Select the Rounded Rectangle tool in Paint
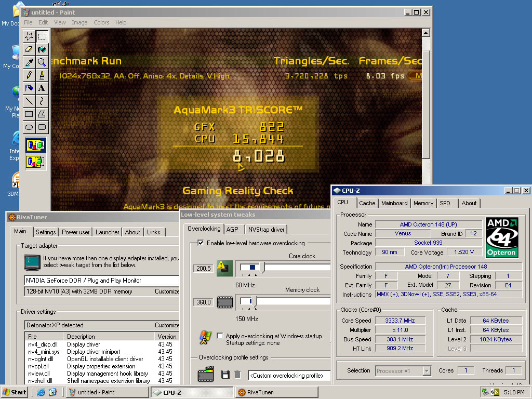532x399 pixels. [x=42, y=127]
